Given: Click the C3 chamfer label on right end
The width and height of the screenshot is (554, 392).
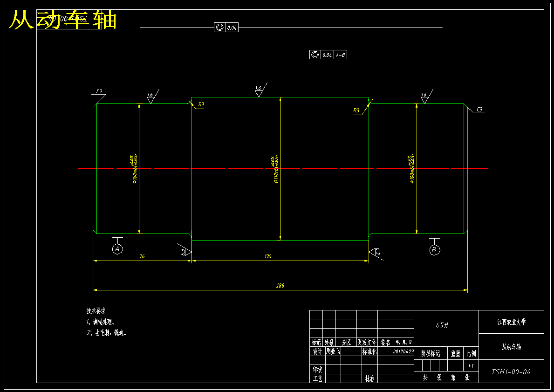Looking at the screenshot, I should click(x=479, y=110).
